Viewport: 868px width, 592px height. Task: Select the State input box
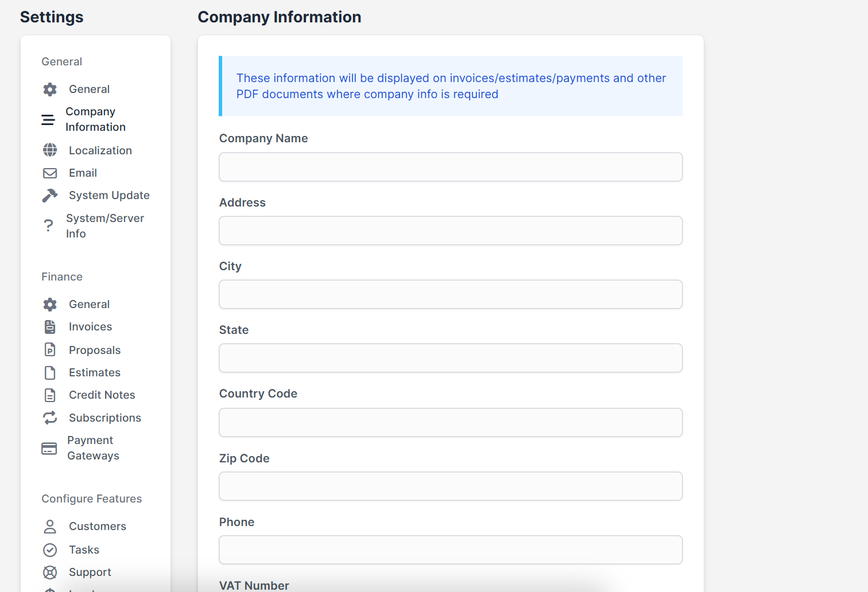coord(451,358)
